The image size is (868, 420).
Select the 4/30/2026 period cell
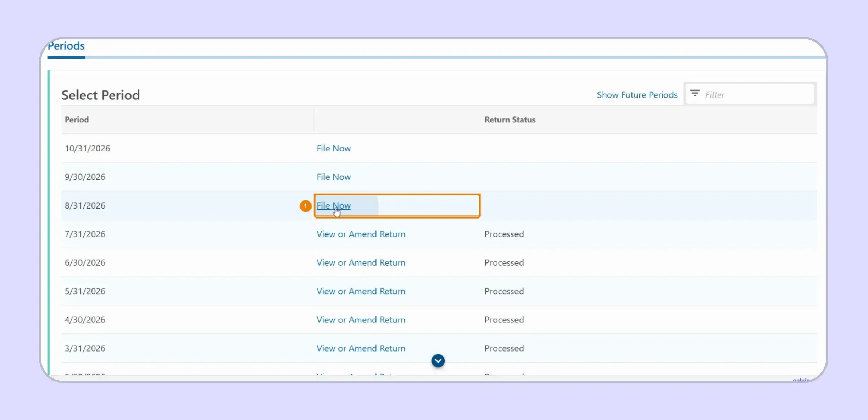pyautogui.click(x=85, y=320)
